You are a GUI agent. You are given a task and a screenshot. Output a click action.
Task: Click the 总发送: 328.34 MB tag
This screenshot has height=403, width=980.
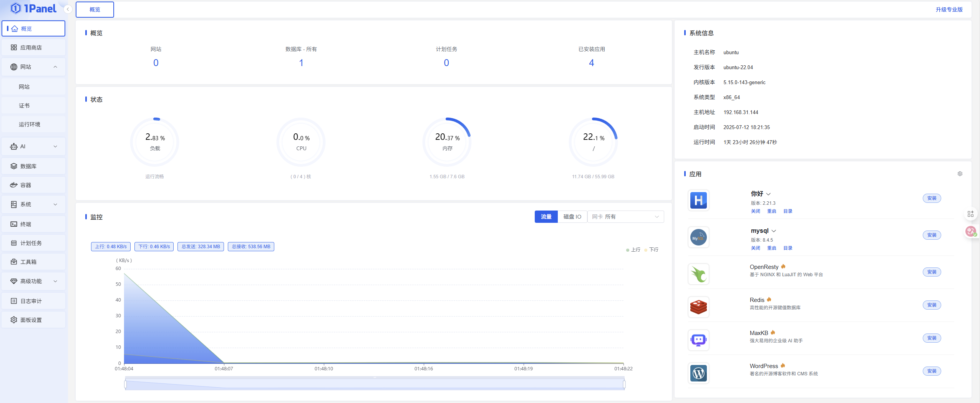(x=201, y=247)
